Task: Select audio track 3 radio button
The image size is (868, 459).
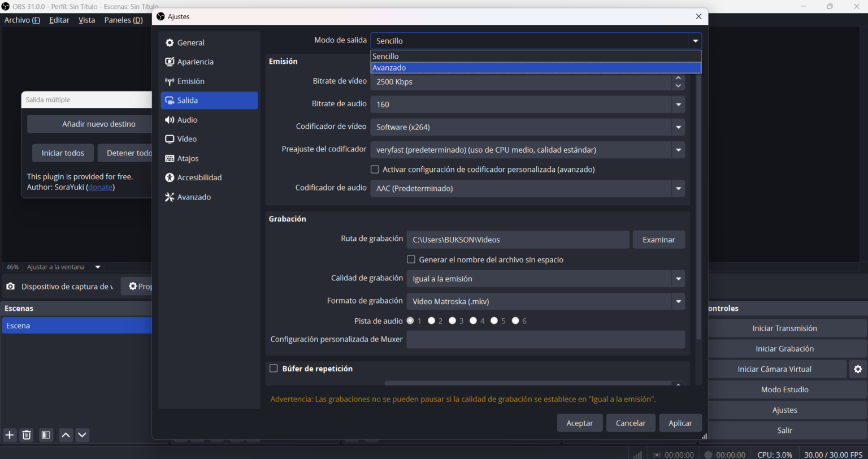Action: tap(453, 321)
